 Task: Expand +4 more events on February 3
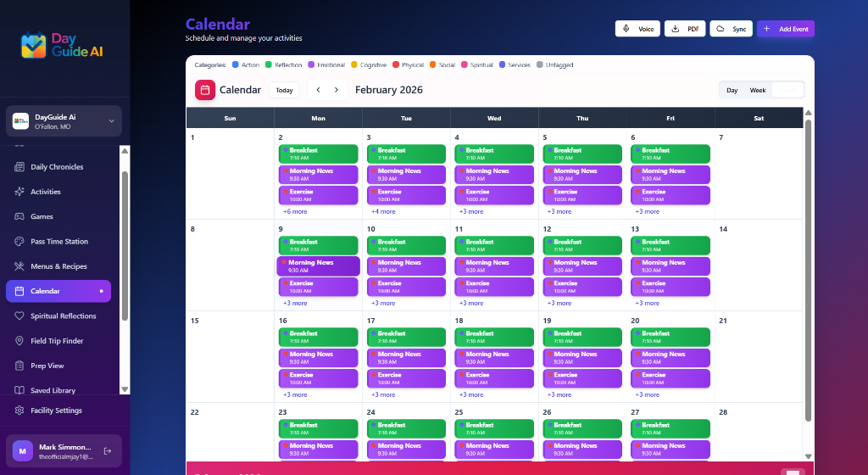tap(383, 211)
